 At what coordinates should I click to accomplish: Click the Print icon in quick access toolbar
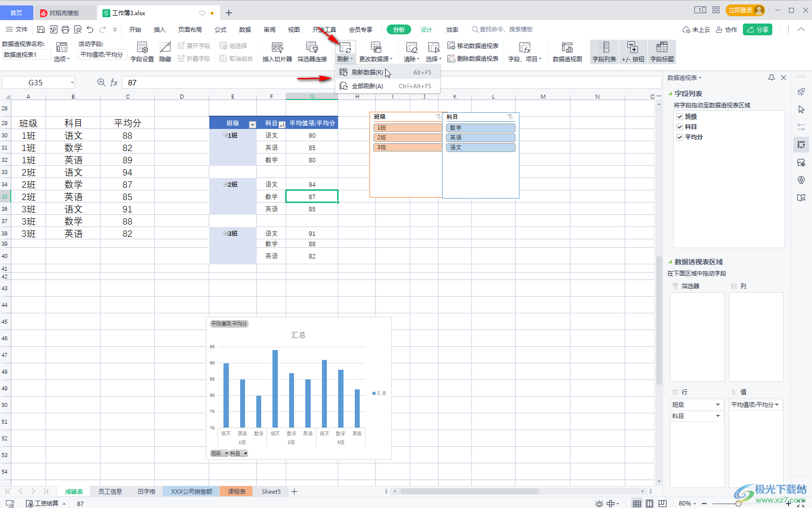click(x=66, y=29)
